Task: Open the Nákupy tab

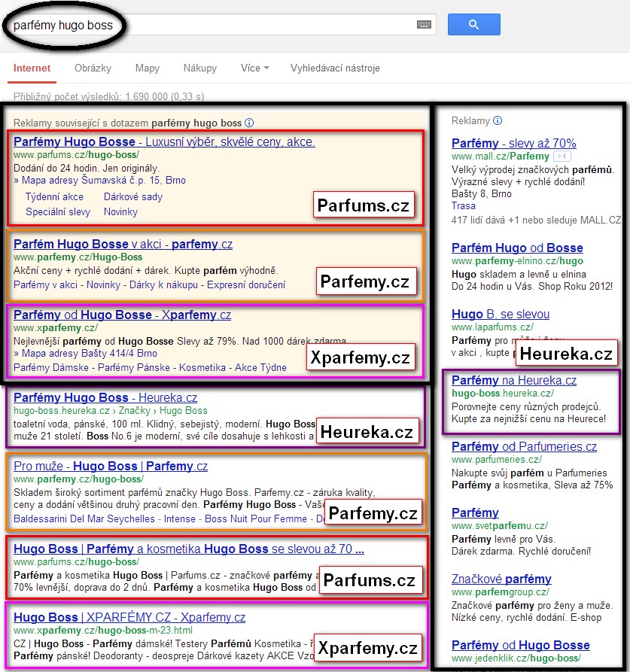Action: pyautogui.click(x=199, y=68)
